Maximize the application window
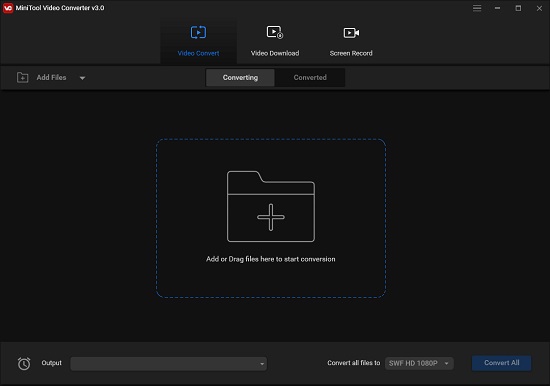550x386 pixels. point(518,8)
